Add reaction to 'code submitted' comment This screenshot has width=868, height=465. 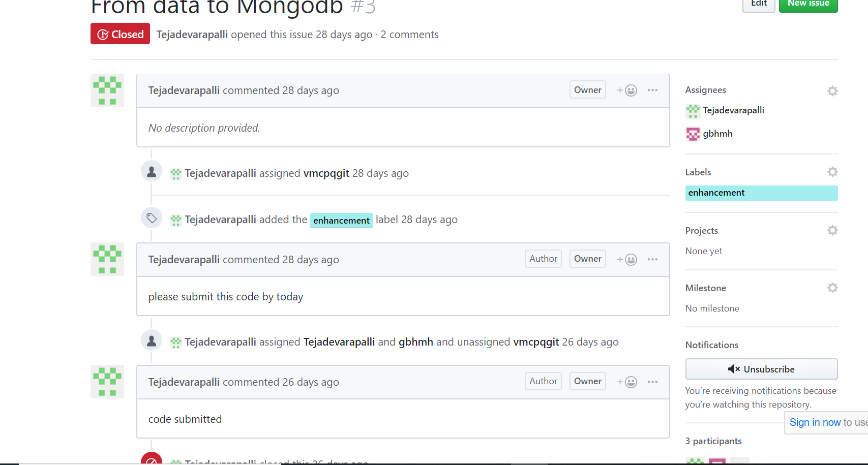point(627,382)
